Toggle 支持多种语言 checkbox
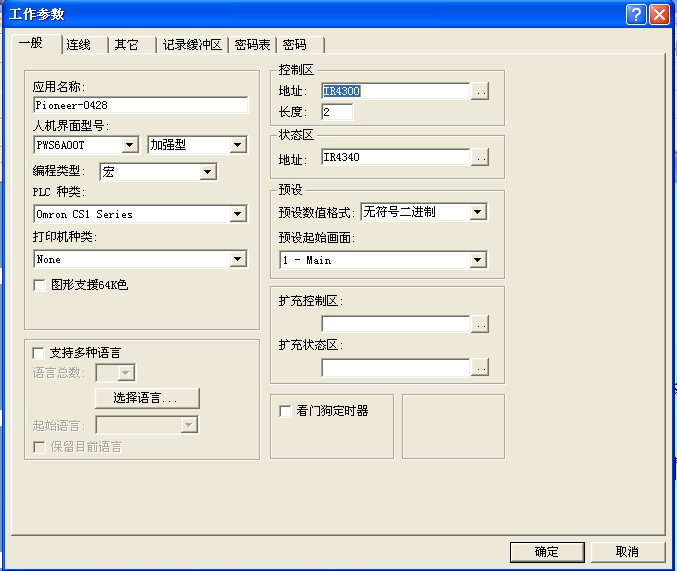The width and height of the screenshot is (677, 571). (40, 353)
